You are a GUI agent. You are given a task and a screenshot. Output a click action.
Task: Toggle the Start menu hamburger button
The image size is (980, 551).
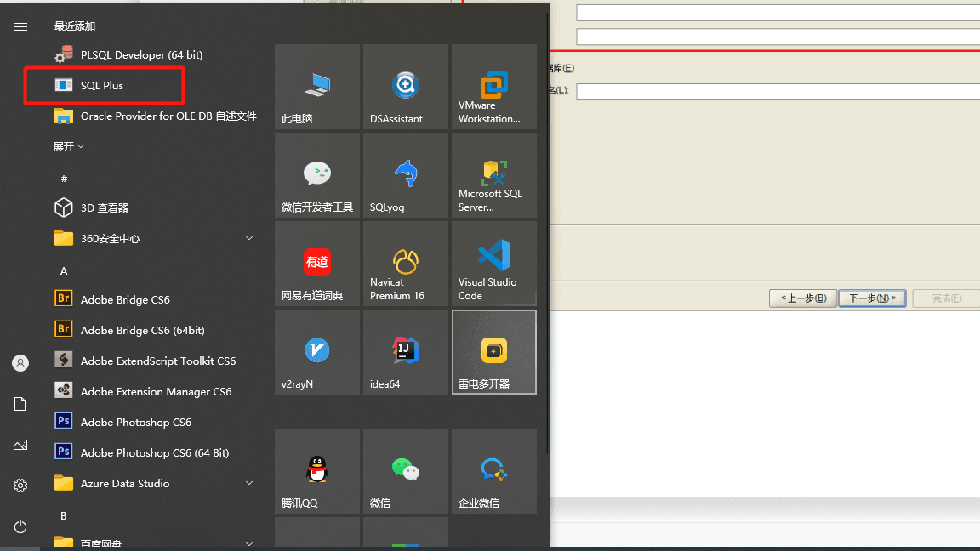(20, 26)
